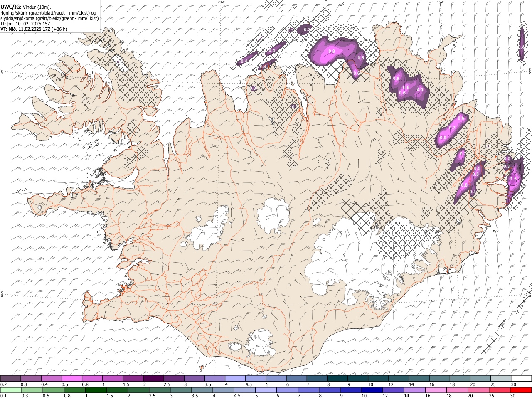Select the bottom-row dark green swatch between 1 and 1.5
The image size is (532, 399).
[x=96, y=390]
